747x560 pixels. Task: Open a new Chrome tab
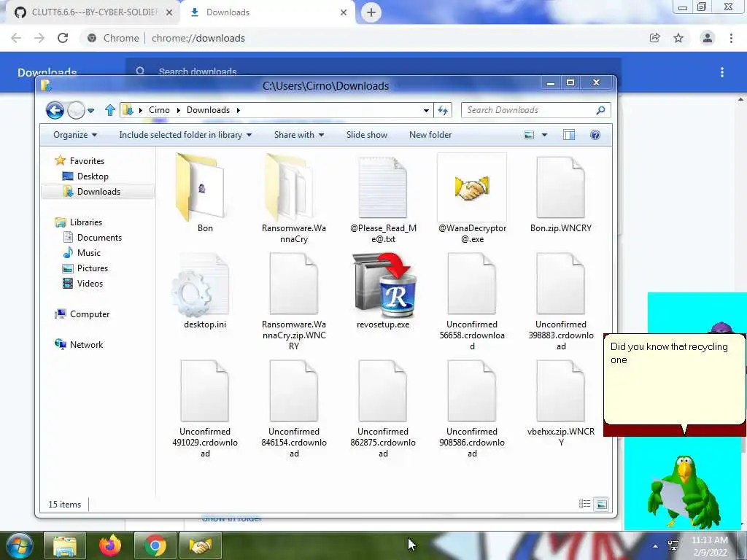[x=371, y=12]
